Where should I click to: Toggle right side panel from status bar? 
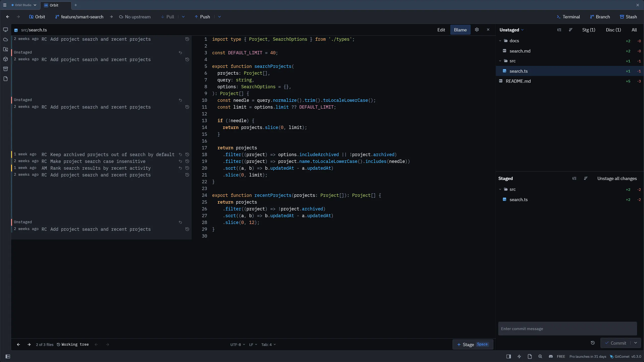tap(509, 356)
